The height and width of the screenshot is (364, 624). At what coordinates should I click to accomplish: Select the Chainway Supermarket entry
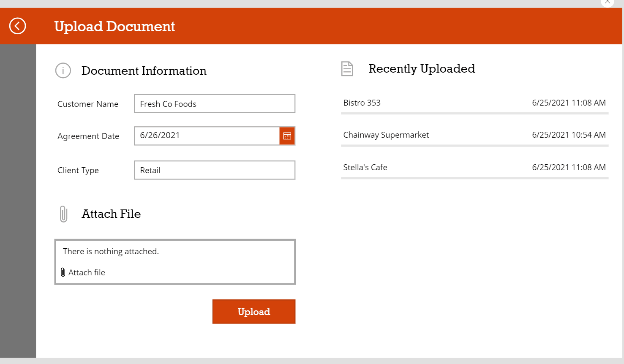[386, 135]
